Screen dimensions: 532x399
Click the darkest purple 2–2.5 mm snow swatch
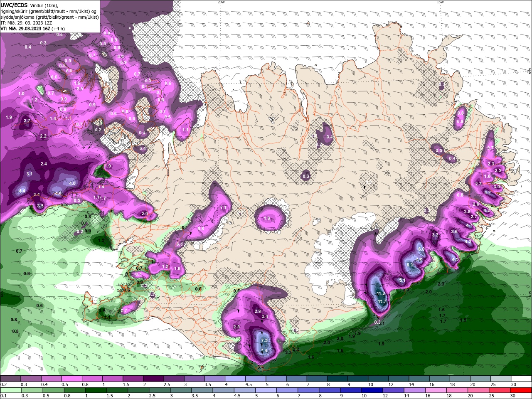pyautogui.click(x=153, y=379)
